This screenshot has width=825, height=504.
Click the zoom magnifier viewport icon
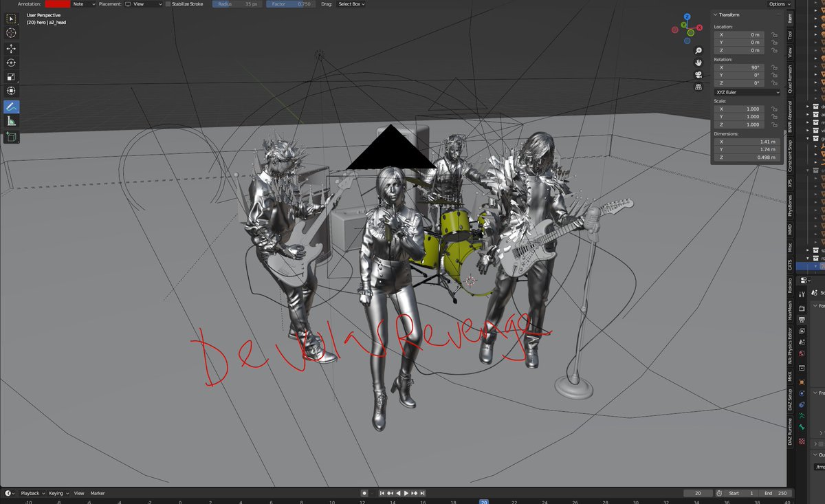[x=698, y=51]
